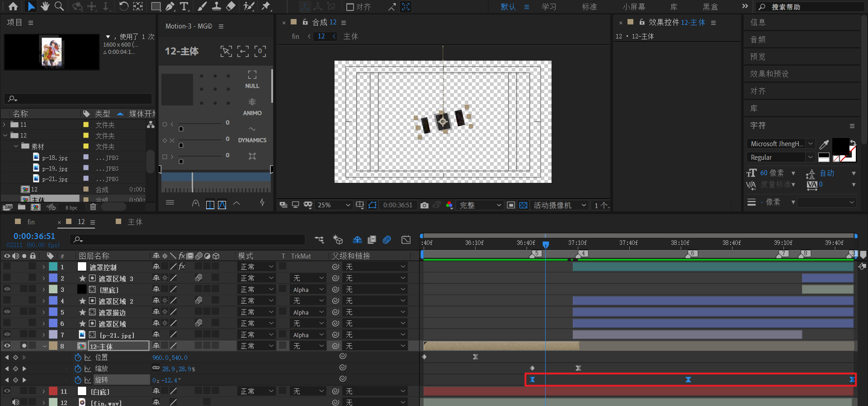Open the Regular font style dropdown
868x406 pixels.
[781, 157]
